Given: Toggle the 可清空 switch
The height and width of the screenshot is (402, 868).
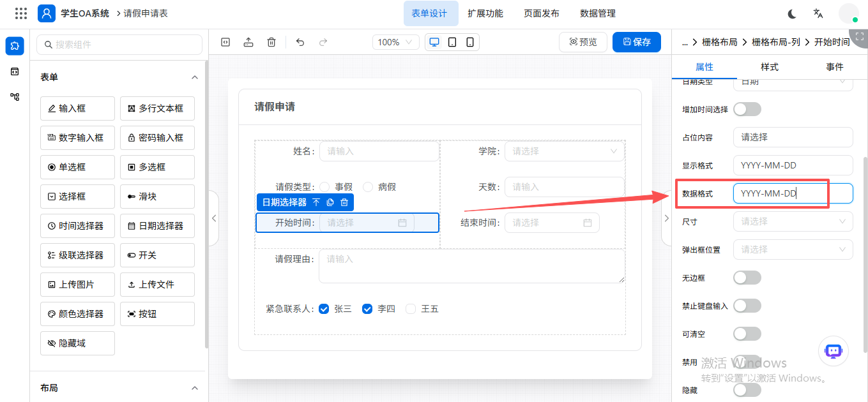Looking at the screenshot, I should click(x=747, y=334).
